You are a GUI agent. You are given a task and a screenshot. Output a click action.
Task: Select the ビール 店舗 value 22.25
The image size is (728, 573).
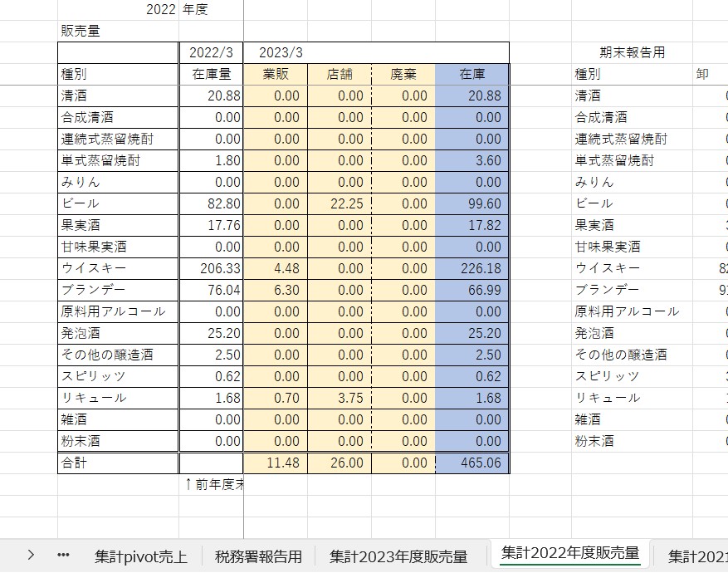pyautogui.click(x=339, y=203)
